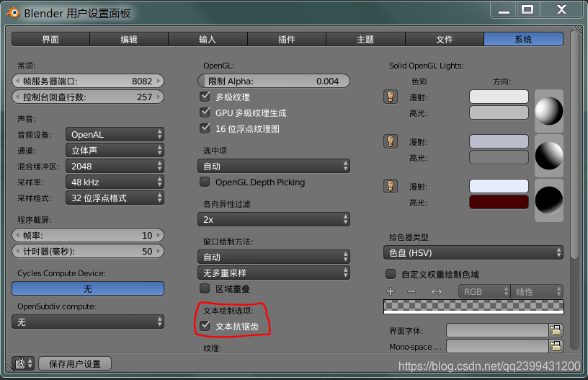Switch to 主题 tab
Viewport: 588px width, 380px height.
tap(365, 39)
